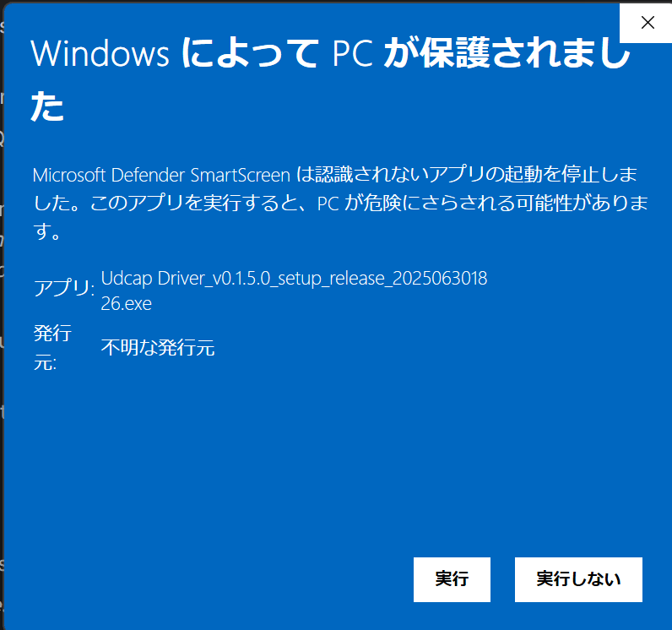The width and height of the screenshot is (672, 630).
Task: Click the 'Windows によって PC が保護されました' heading
Action: [x=330, y=79]
